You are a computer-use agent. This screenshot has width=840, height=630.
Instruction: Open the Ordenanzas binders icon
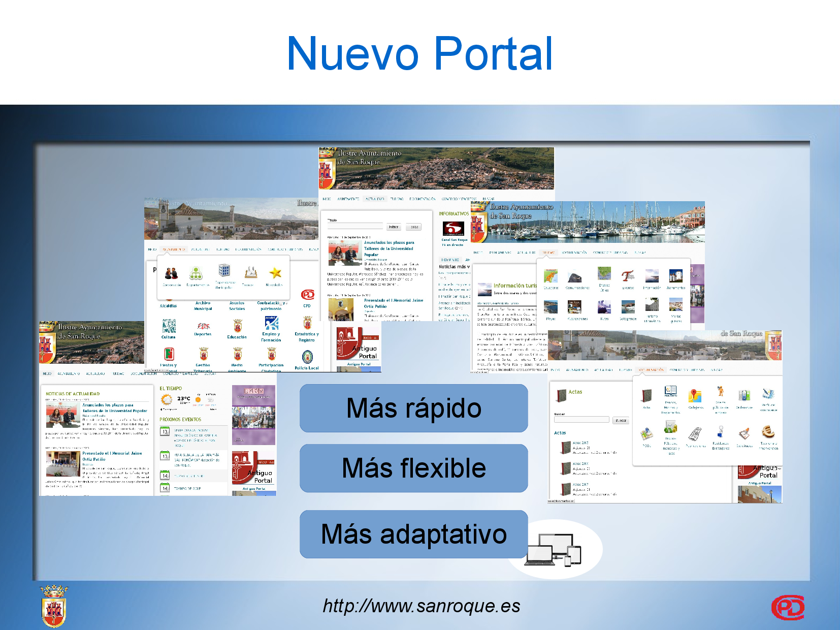(x=745, y=396)
